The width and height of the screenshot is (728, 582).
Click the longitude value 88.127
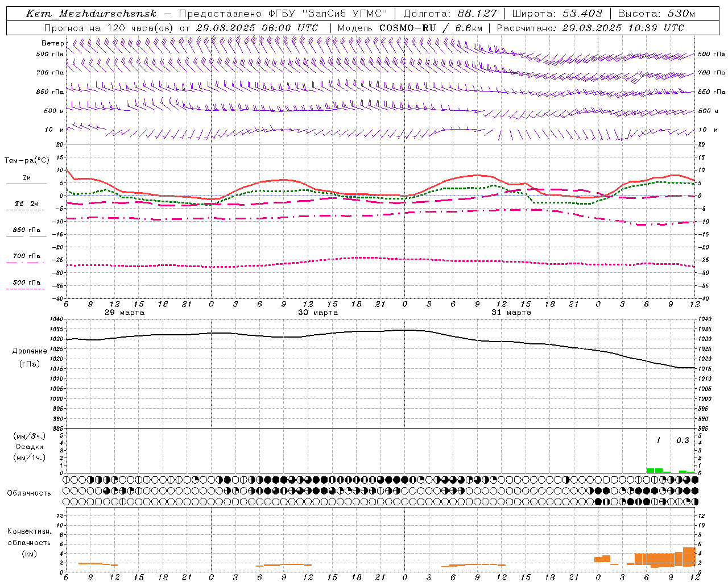tap(477, 14)
